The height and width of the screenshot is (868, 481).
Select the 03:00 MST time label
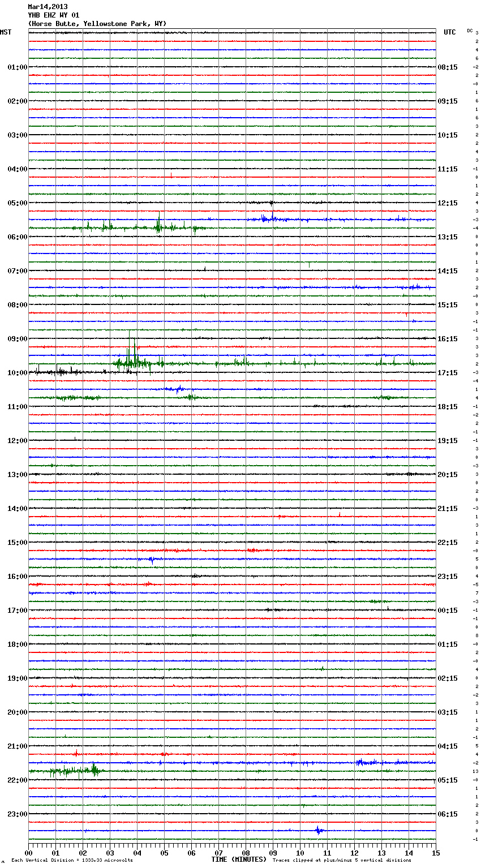(18, 135)
